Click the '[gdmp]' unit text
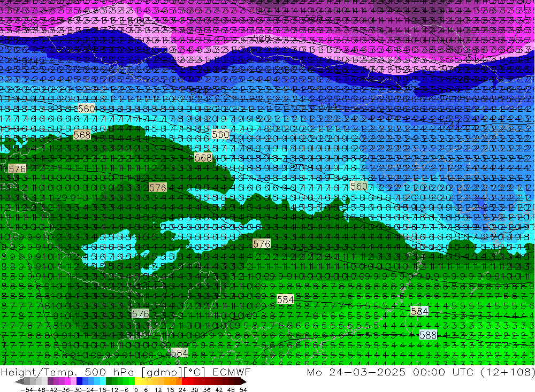This screenshot has height=392, width=535. 162,373
